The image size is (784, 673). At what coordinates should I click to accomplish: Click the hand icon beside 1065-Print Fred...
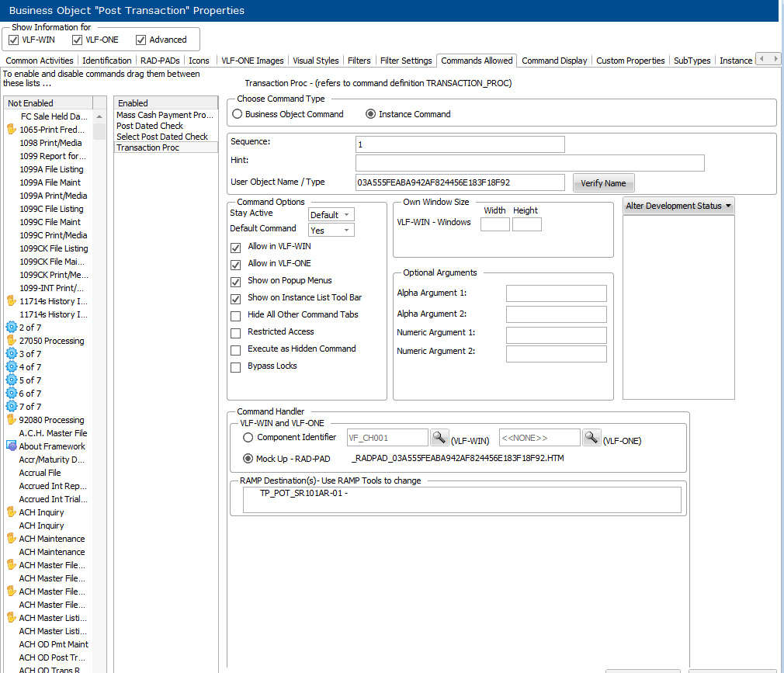12,130
